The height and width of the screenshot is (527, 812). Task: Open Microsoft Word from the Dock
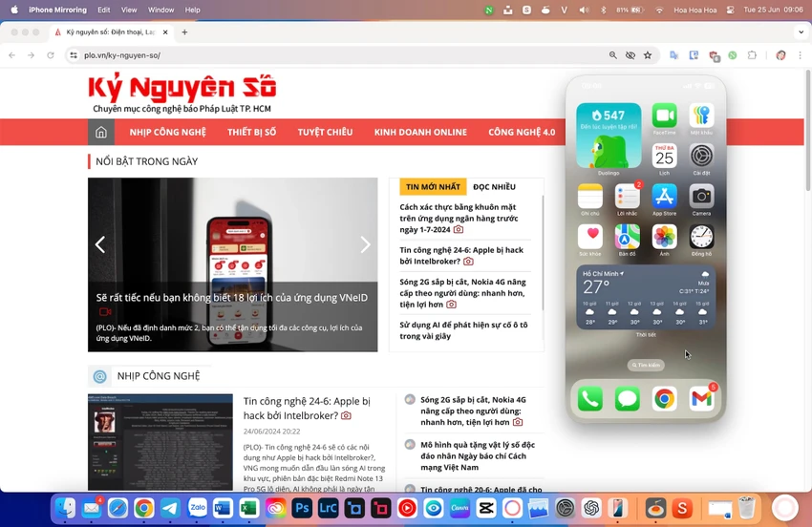[224, 508]
